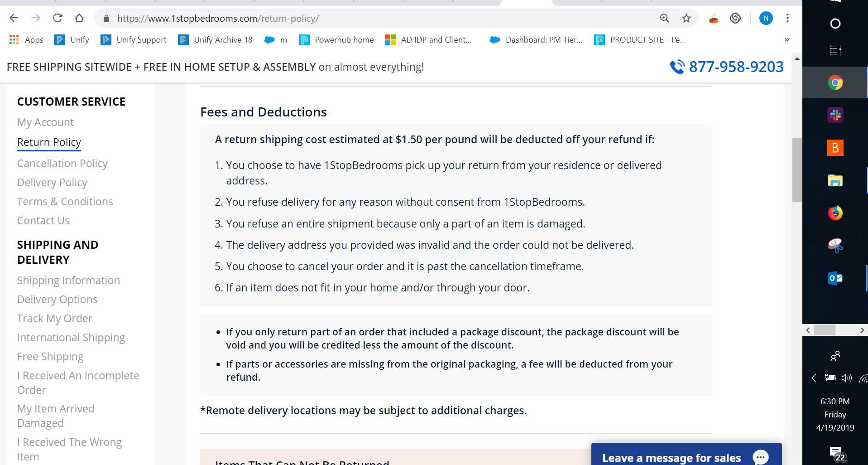The width and height of the screenshot is (868, 465).
Task: Click the browser reload page icon
Action: (58, 18)
